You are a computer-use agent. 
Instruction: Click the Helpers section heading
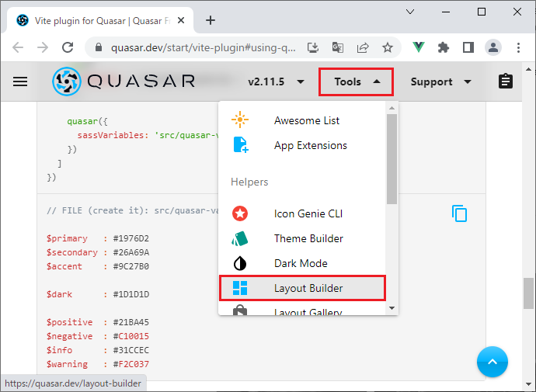(249, 182)
